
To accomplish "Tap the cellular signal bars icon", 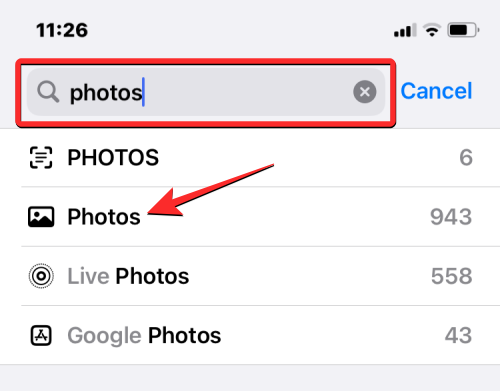I will 405,30.
